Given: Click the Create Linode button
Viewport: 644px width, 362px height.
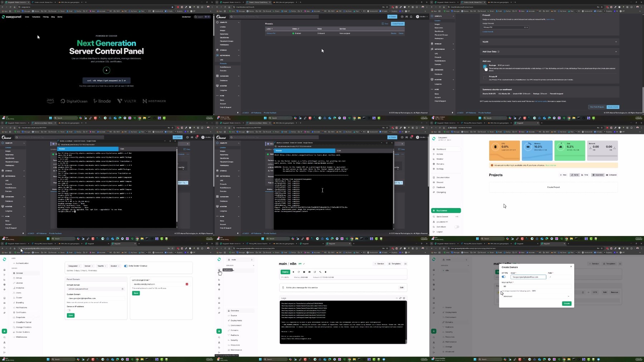Looking at the screenshot, I should pos(613,107).
